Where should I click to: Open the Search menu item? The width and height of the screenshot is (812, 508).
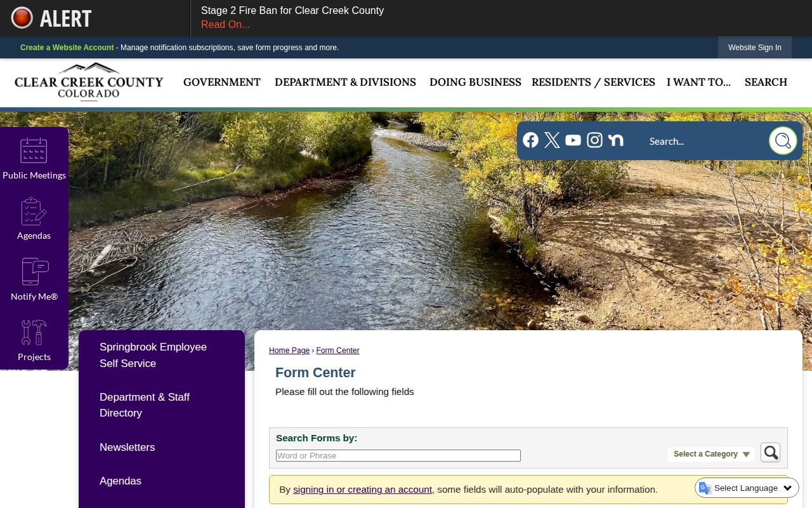(766, 82)
